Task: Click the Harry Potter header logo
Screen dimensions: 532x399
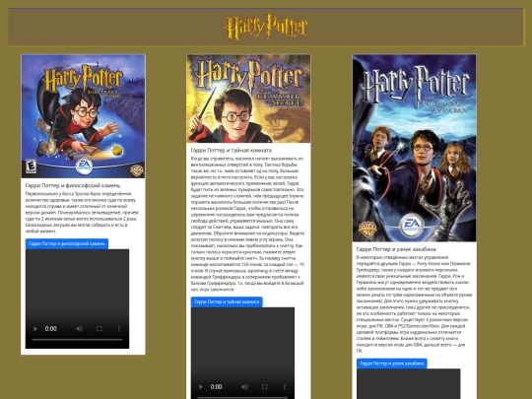Action: 266,27
